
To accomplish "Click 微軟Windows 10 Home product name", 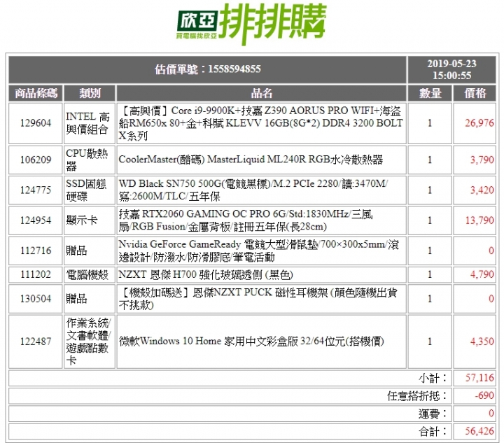I will 251,341.
